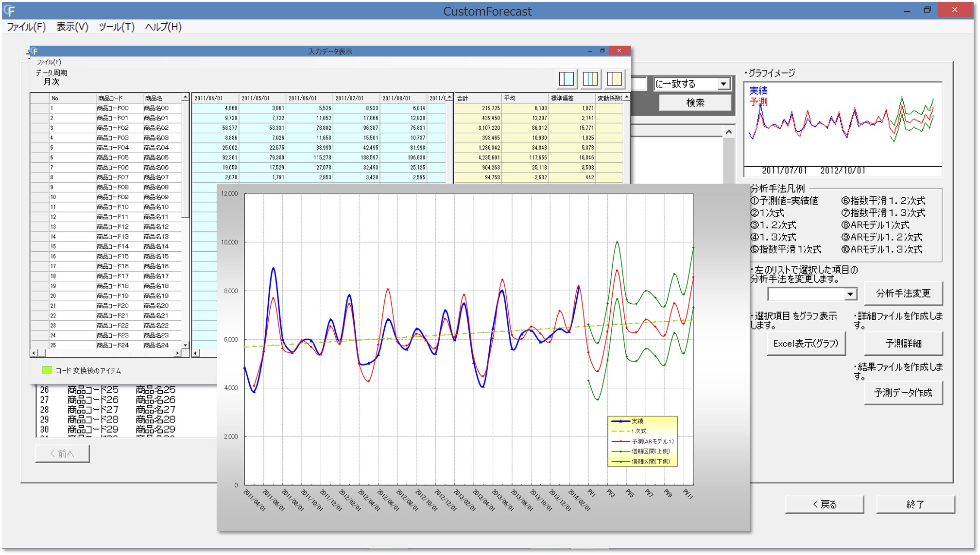
Task: Click up arrow of monthly data pane scrollbar
Action: (x=449, y=98)
